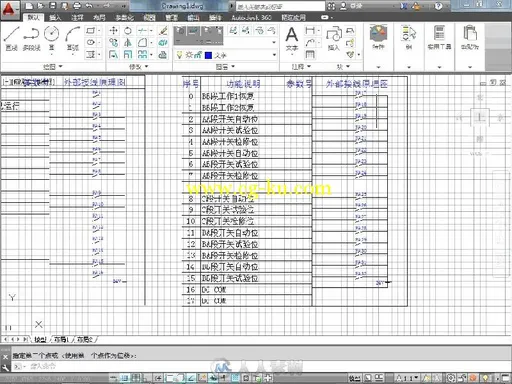Click the Save icon in quick access toolbar
Image resolution: width=512 pixels, height=384 pixels.
(53, 6)
